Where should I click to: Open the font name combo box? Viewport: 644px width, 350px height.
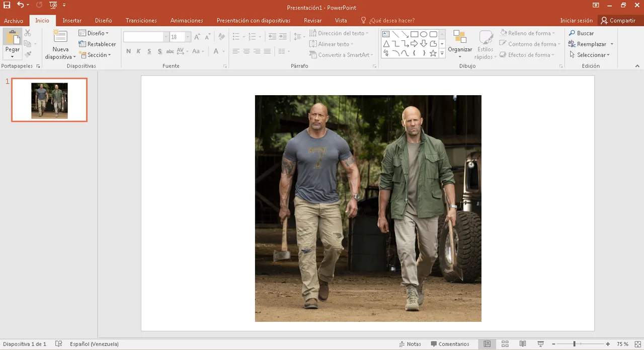click(146, 37)
